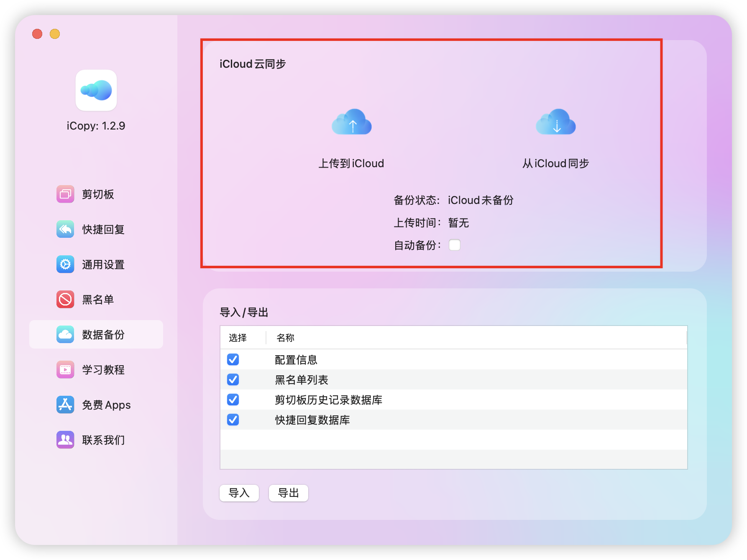Click the 选择 column header

238,338
